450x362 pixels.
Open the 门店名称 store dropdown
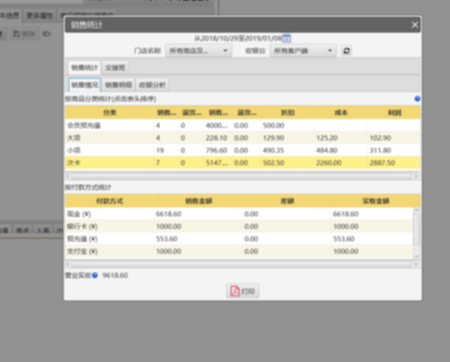click(199, 51)
